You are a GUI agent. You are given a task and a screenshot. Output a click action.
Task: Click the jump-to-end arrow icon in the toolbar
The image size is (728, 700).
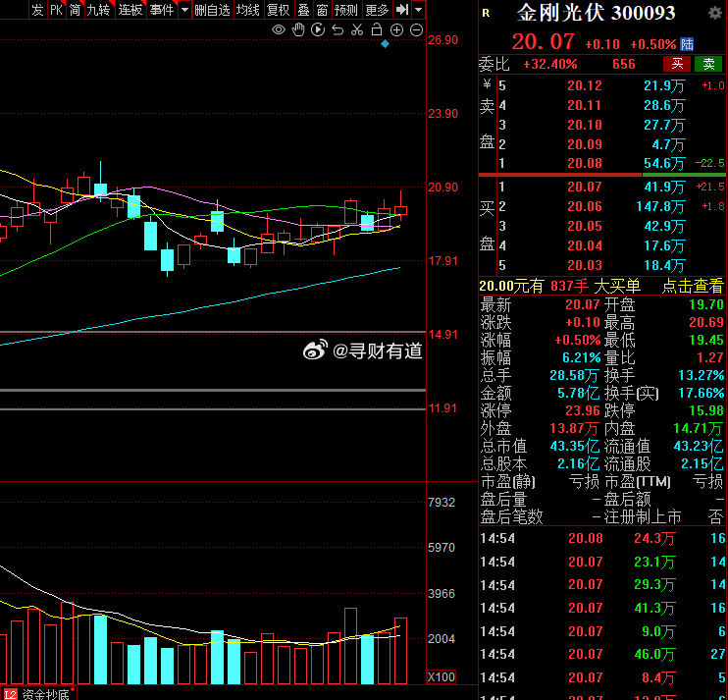(x=402, y=10)
